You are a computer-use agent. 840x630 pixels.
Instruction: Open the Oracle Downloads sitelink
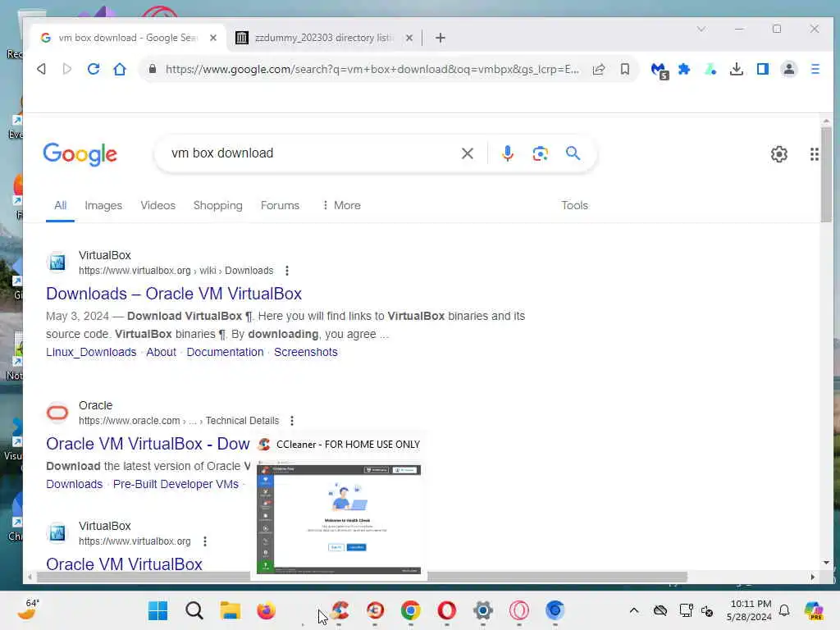coord(75,484)
